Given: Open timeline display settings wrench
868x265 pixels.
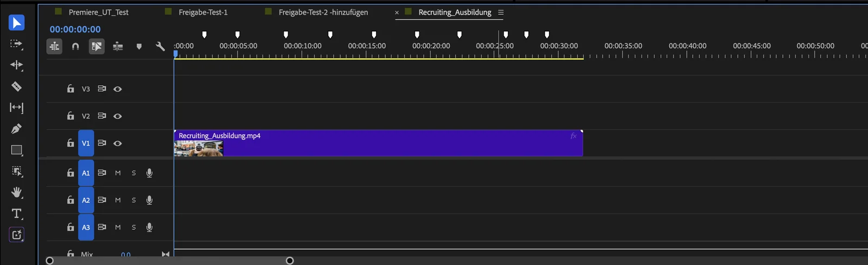Looking at the screenshot, I should coord(160,47).
